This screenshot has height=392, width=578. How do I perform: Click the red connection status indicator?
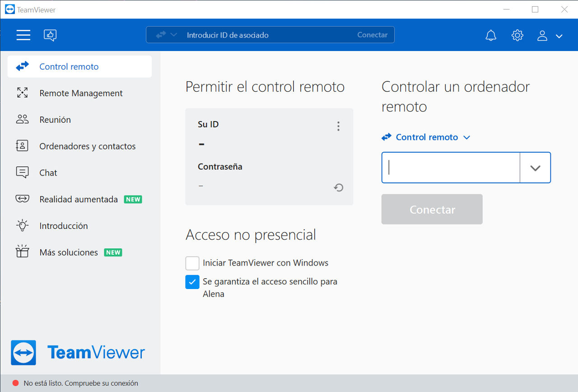coord(15,383)
